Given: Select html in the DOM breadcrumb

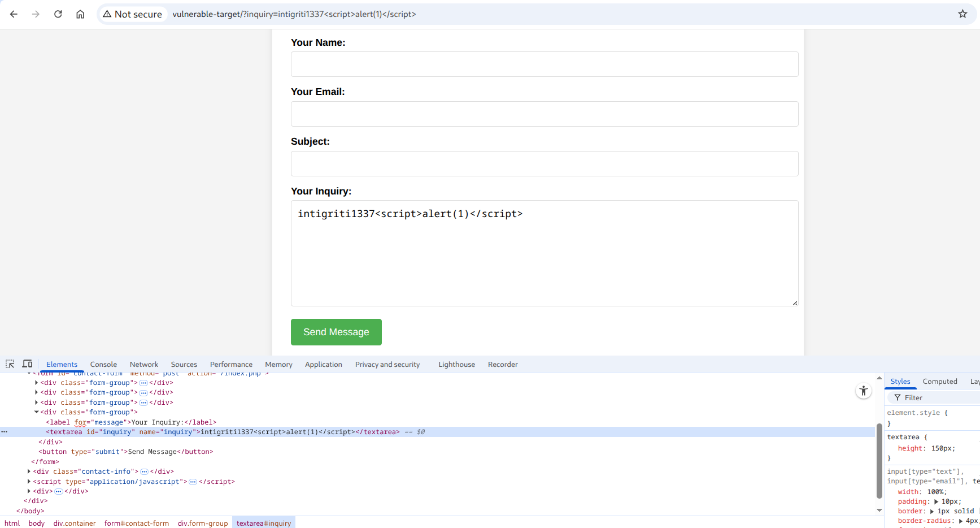Looking at the screenshot, I should pos(12,523).
